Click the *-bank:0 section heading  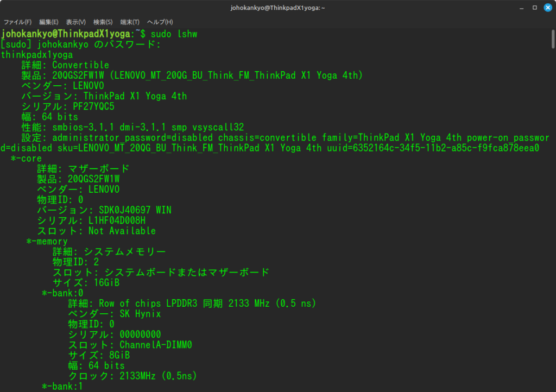[x=62, y=293]
